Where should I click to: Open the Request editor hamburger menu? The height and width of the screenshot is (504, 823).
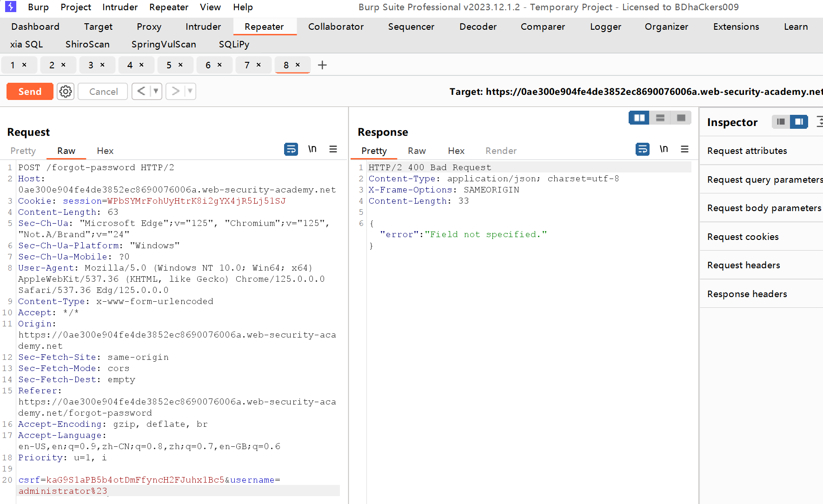tap(333, 149)
